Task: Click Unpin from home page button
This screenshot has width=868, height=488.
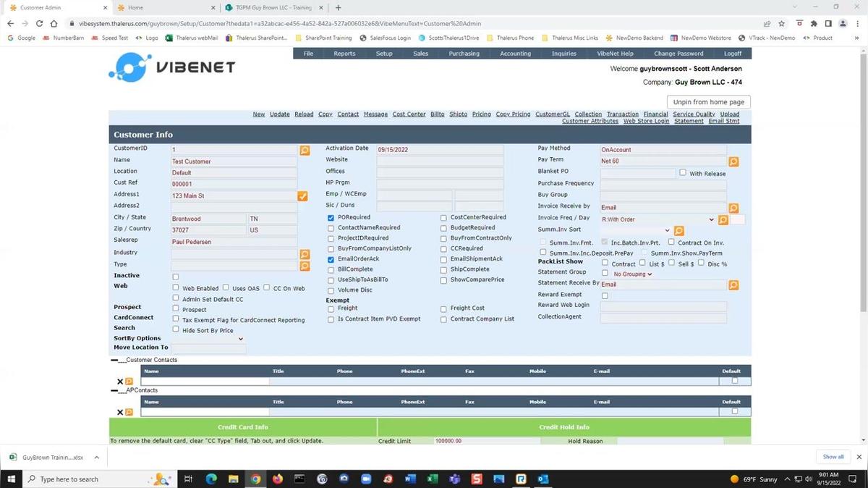Action: point(708,102)
